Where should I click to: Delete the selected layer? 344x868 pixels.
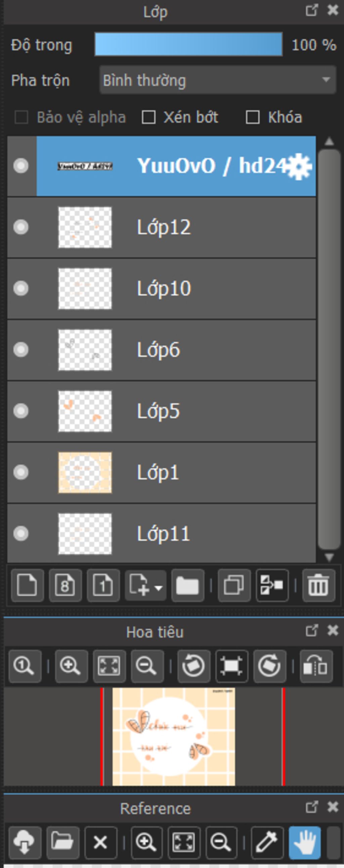coord(318,585)
